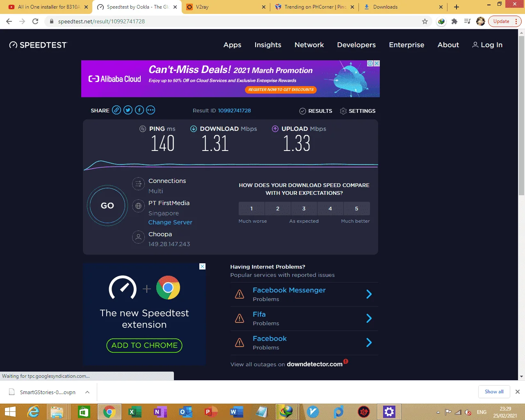Screen dimensions: 525x420
Task: Click Show all downloads
Action: point(494,392)
